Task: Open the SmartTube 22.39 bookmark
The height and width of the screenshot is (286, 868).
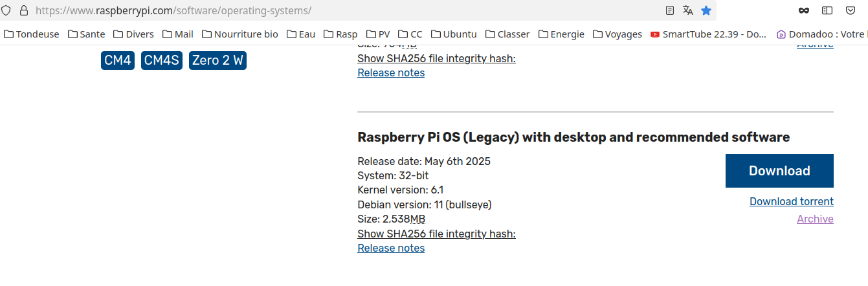Action: [x=708, y=34]
